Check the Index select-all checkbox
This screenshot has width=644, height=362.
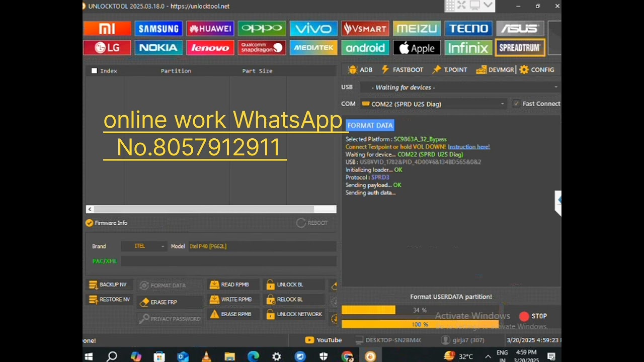pos(94,71)
